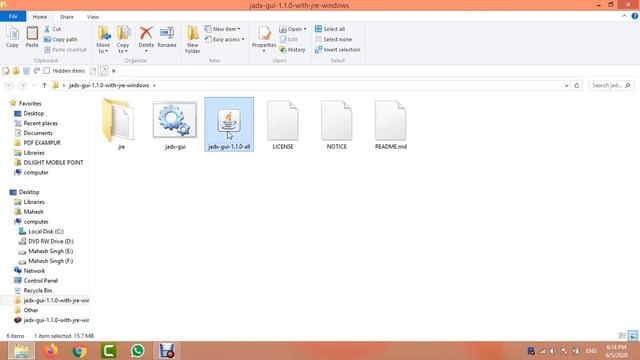Image resolution: width=640 pixels, height=360 pixels.
Task: Click the Open dropdown in ribbon
Action: point(293,29)
